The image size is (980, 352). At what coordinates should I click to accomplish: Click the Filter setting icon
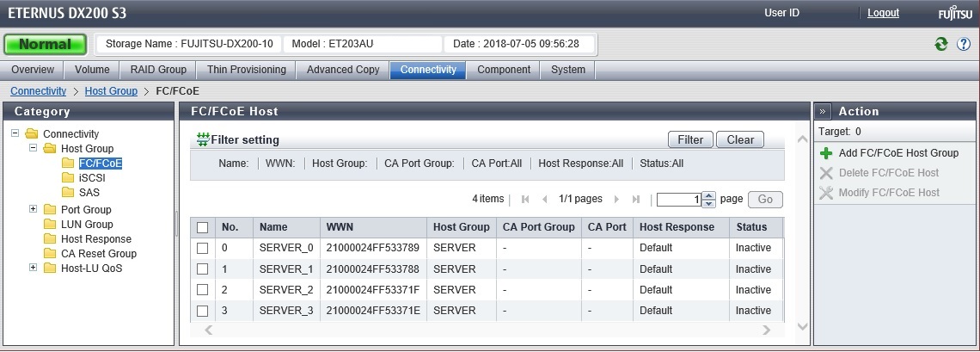point(203,139)
